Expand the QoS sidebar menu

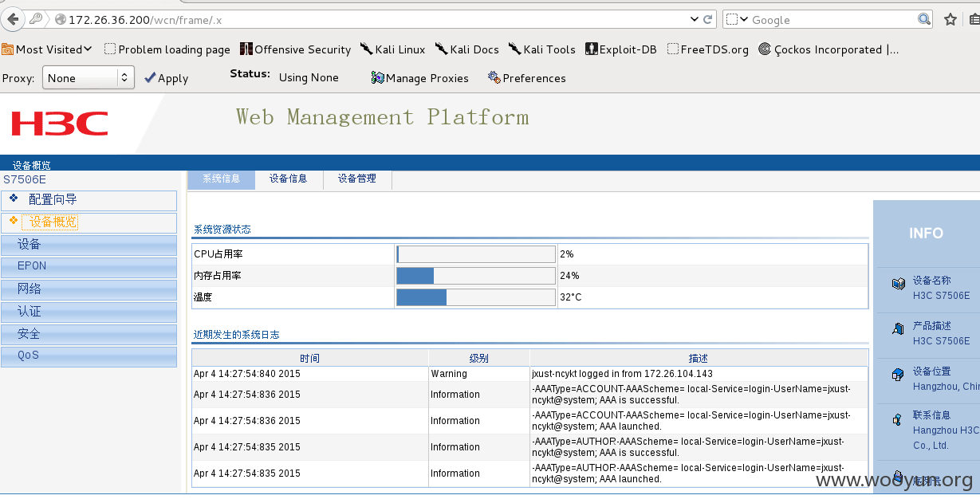click(x=89, y=356)
